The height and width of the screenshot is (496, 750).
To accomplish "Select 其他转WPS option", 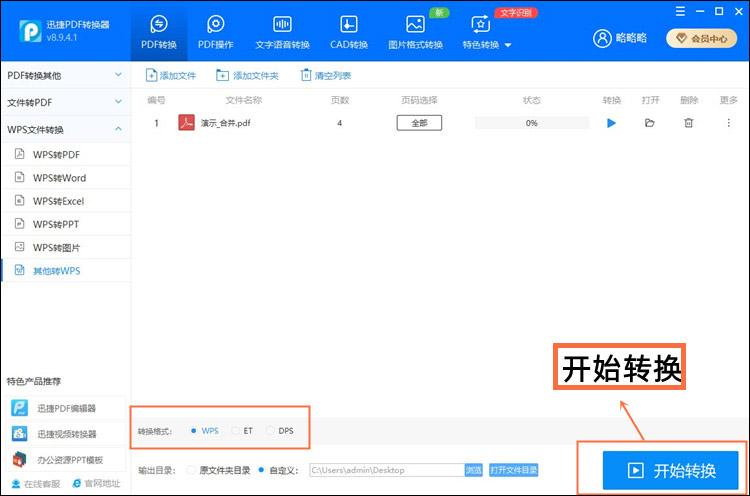I will (66, 270).
